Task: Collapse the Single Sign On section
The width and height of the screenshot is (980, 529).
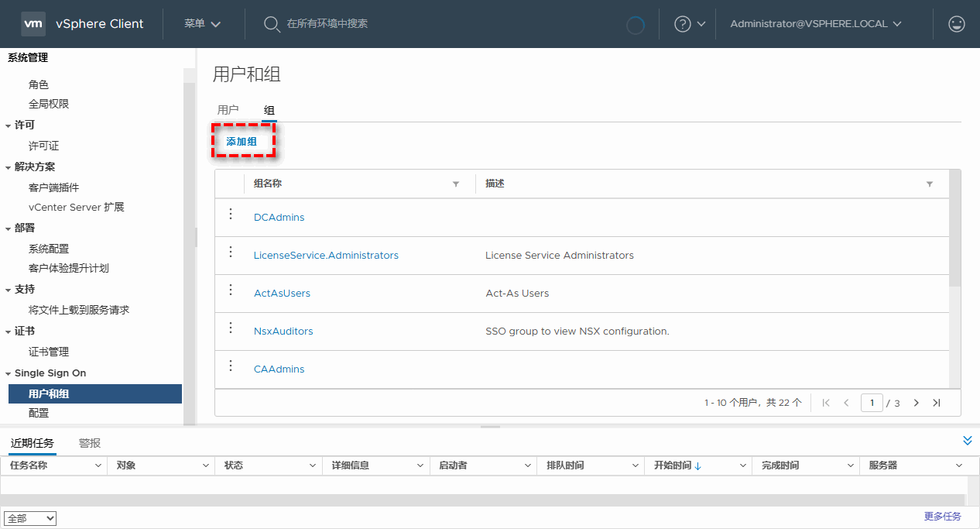Action: tap(9, 373)
